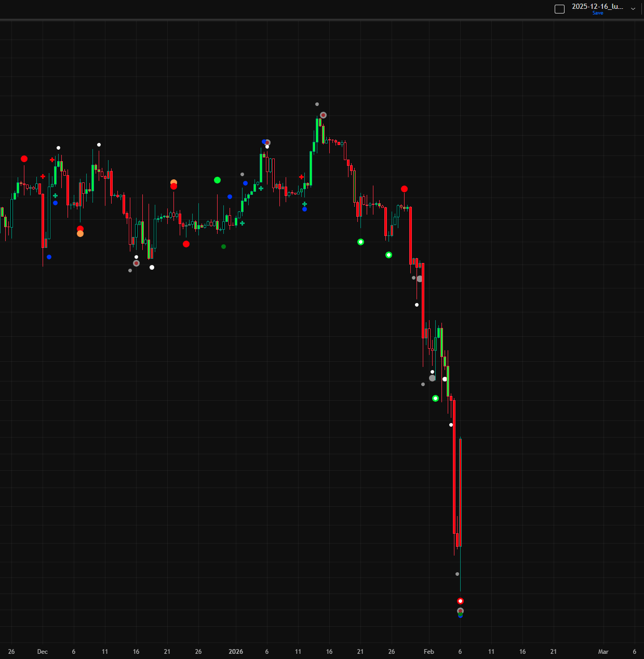Click the leftmost red plus signal marker
The width and height of the screenshot is (644, 659).
pos(43,177)
